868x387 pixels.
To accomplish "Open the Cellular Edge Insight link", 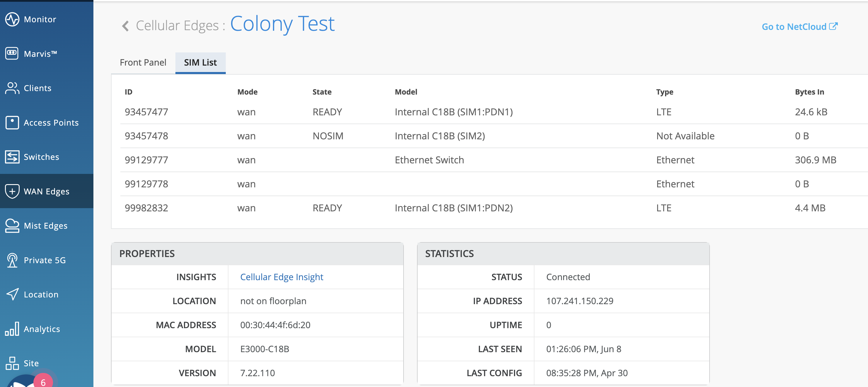I will [281, 277].
